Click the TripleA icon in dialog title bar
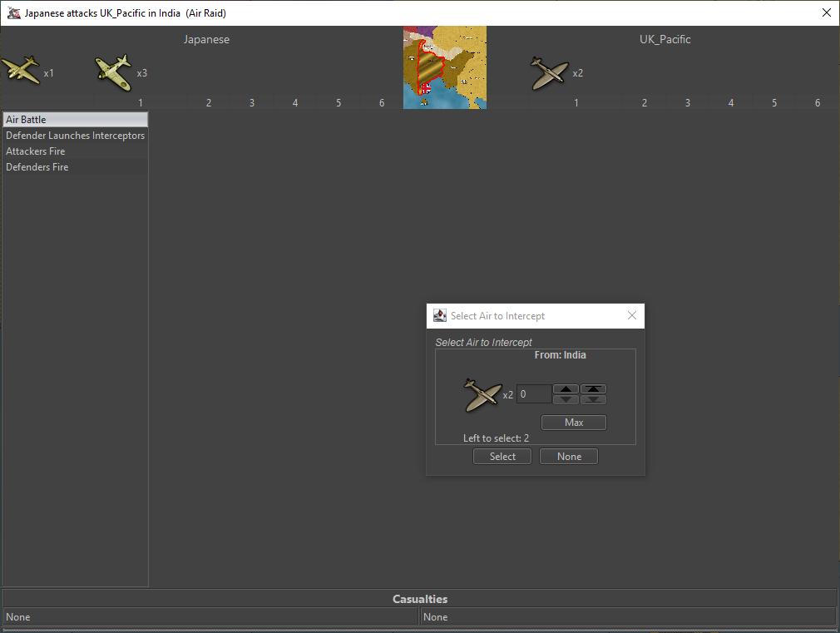Screen dimensions: 840x633 pyautogui.click(x=440, y=316)
